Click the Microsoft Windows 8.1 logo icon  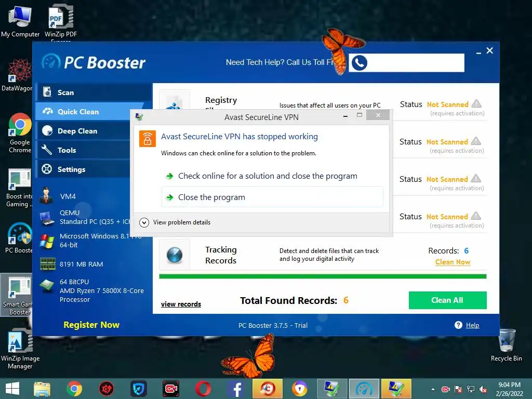[x=47, y=241]
